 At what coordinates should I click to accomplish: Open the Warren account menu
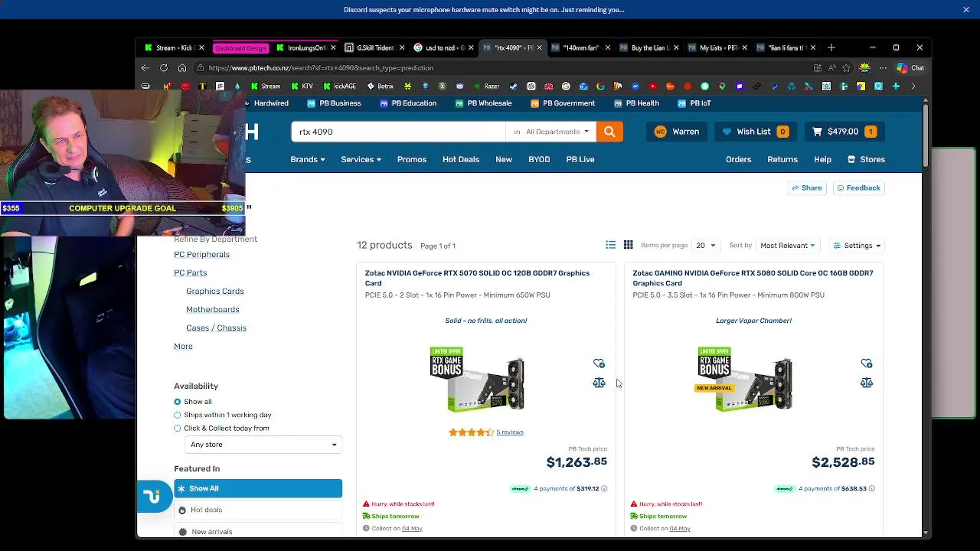click(x=677, y=132)
